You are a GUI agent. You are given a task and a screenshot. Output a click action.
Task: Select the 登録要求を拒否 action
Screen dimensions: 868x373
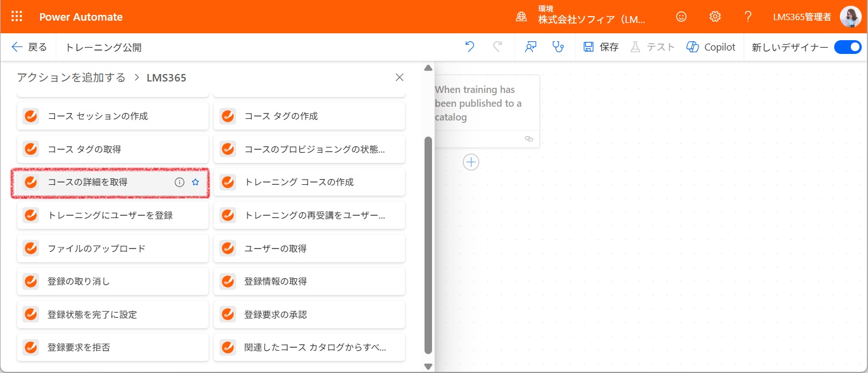click(113, 348)
